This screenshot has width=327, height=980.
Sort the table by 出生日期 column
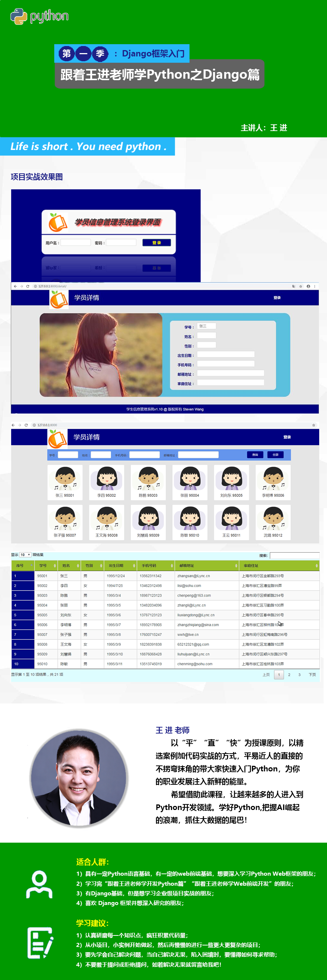click(x=120, y=566)
